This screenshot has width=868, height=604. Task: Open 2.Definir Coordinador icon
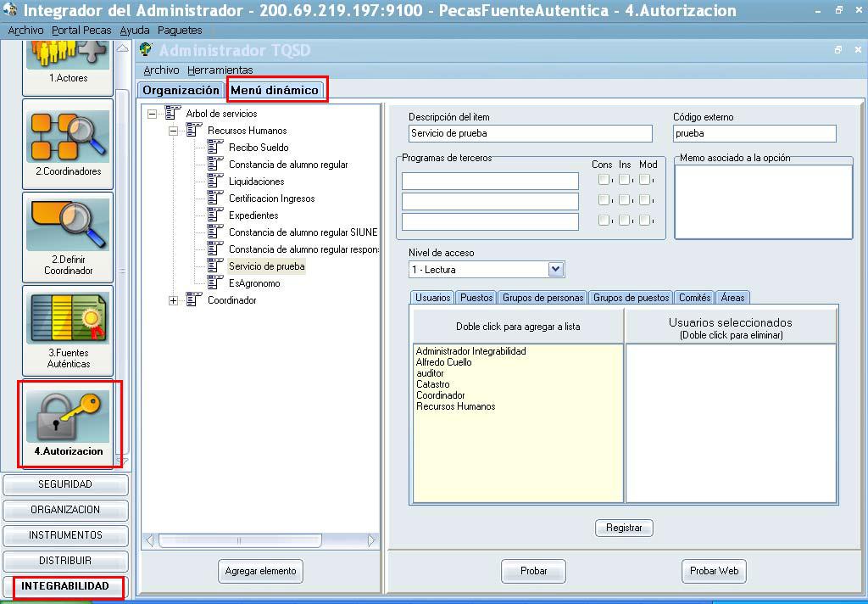[68, 223]
